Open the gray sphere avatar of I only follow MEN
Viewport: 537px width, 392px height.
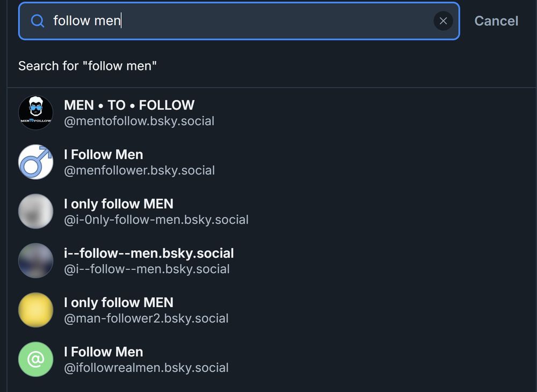click(35, 211)
